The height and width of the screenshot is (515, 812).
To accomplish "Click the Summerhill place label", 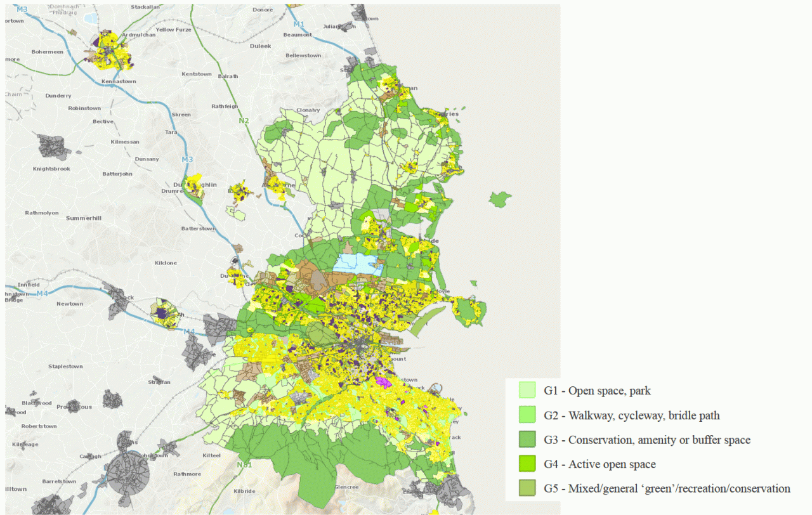I will click(84, 218).
